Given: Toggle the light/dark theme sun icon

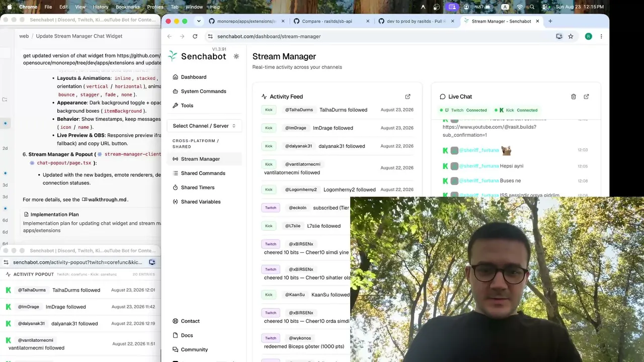Looking at the screenshot, I should (x=236, y=56).
